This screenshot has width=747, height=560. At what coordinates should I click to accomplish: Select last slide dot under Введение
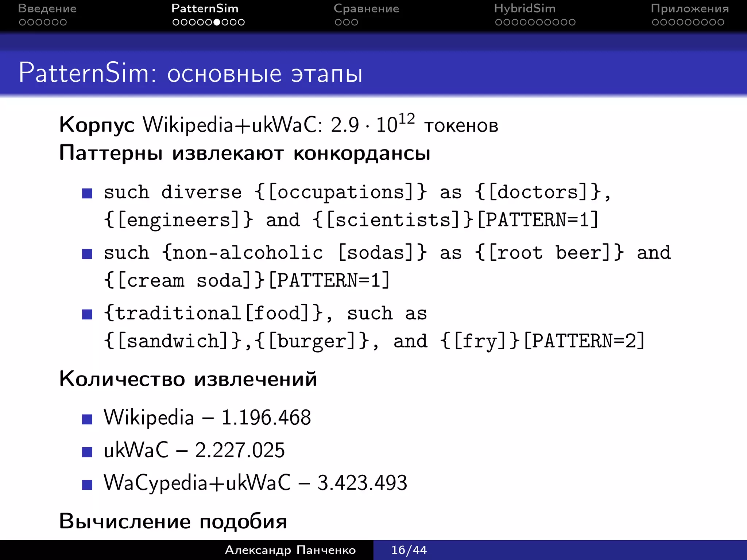[63, 22]
